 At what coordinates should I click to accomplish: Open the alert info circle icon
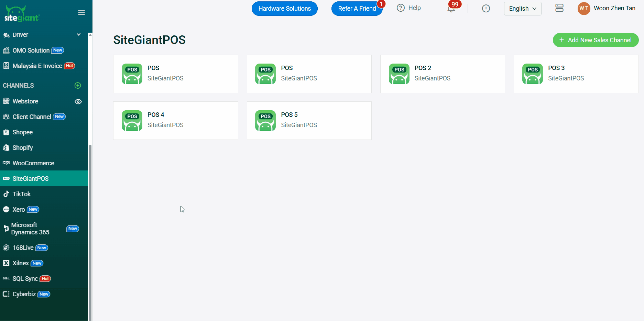[485, 9]
